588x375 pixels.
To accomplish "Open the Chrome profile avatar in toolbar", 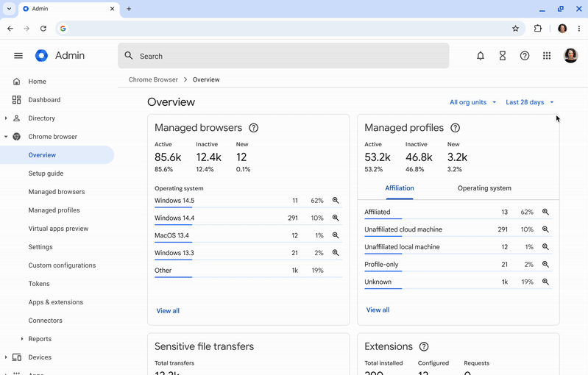I will pyautogui.click(x=562, y=29).
